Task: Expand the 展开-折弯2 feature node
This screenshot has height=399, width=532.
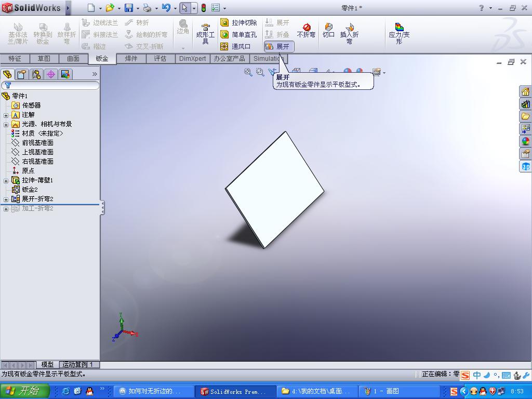Action: click(6, 199)
